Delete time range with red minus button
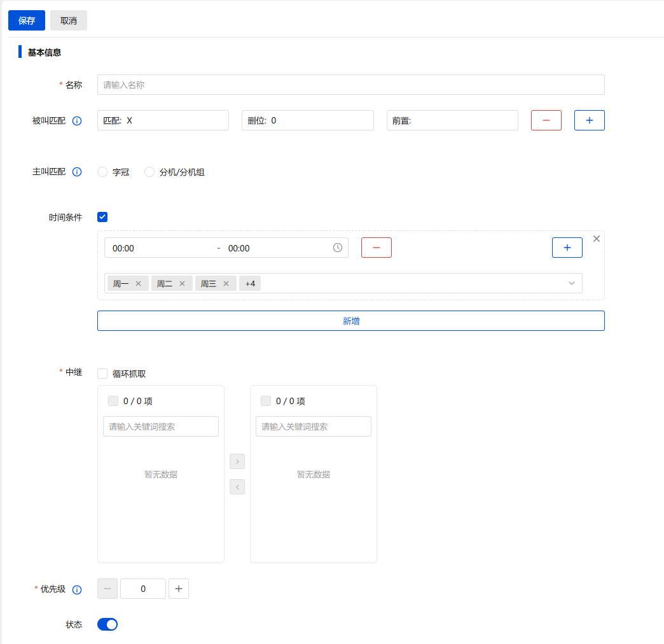This screenshot has width=664, height=644. click(x=376, y=248)
